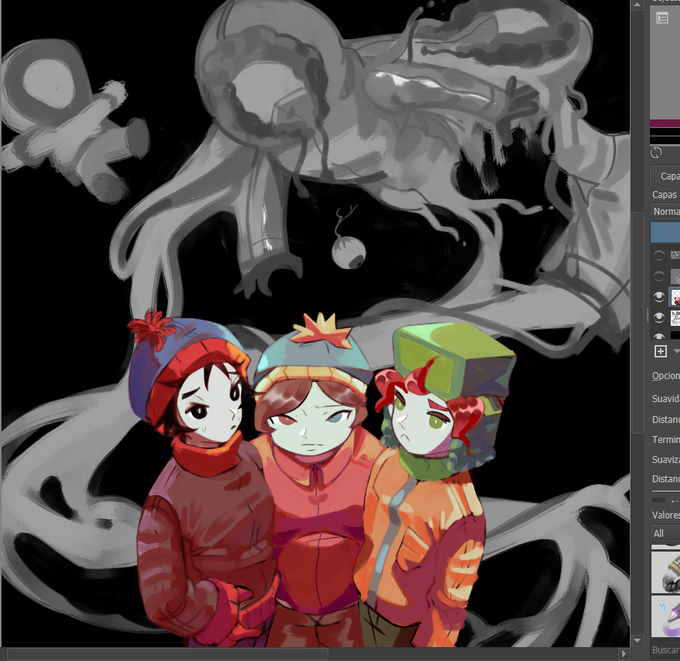
Task: Hide the selected colored characters layer
Action: point(659,297)
